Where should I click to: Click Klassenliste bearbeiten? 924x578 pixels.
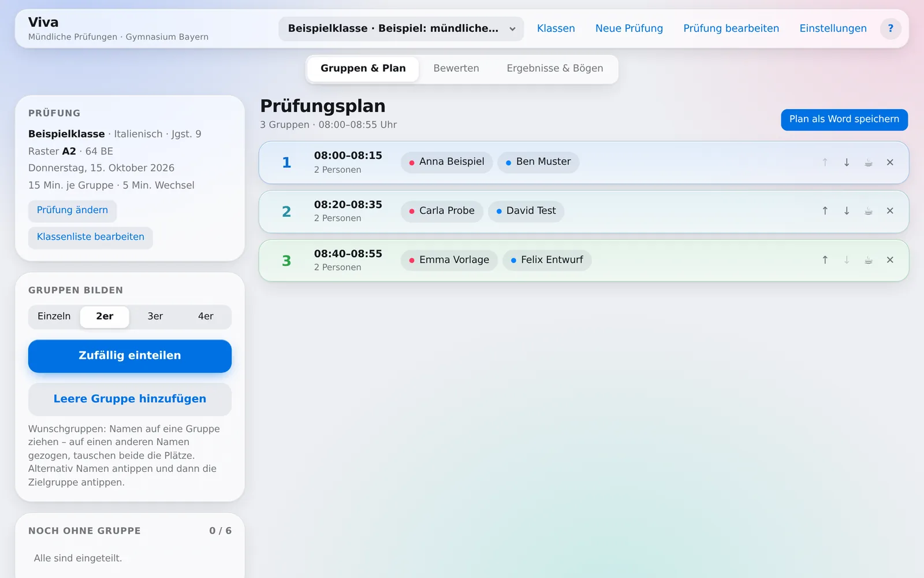91,237
